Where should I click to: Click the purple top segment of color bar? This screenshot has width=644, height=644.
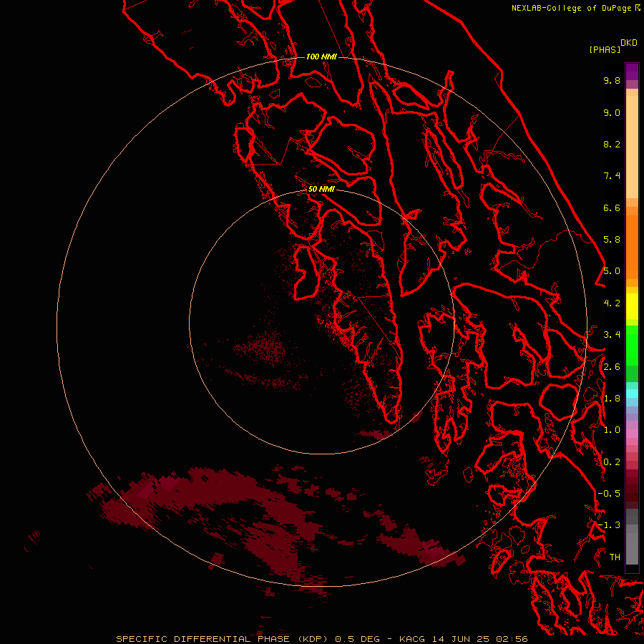(632, 72)
